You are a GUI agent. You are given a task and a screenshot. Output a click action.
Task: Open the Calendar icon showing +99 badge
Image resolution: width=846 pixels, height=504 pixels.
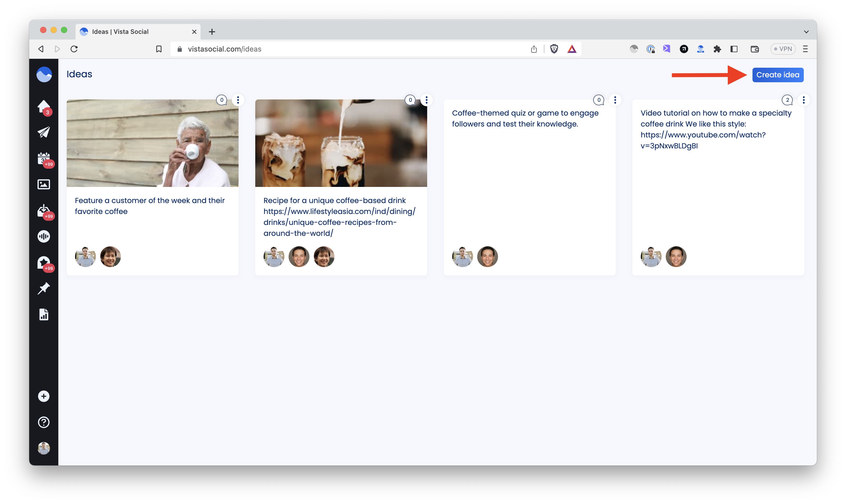click(x=43, y=159)
